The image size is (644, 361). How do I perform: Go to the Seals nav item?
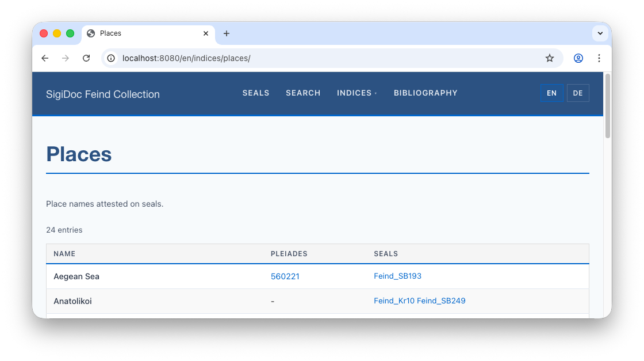pos(256,93)
